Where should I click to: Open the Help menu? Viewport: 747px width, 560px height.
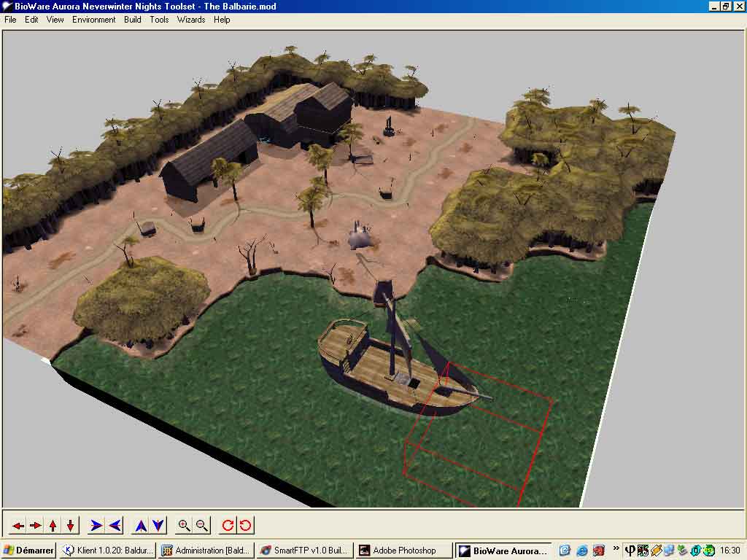(222, 20)
